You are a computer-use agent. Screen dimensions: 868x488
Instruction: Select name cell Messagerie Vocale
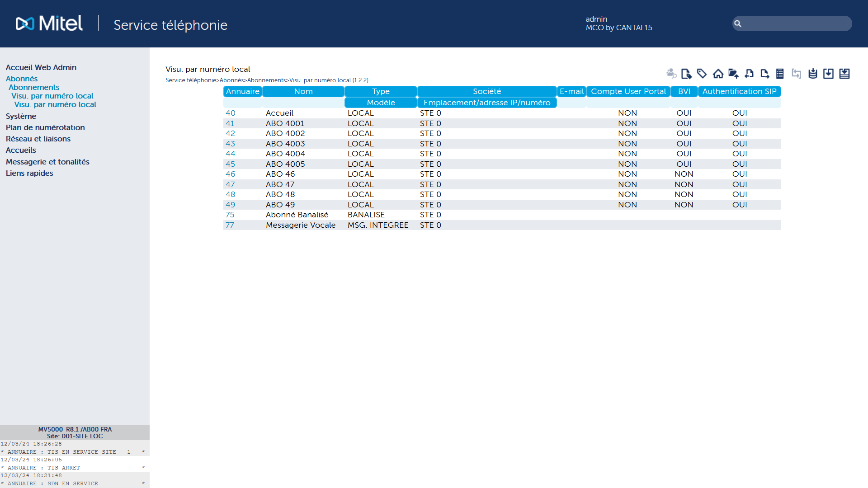point(301,225)
